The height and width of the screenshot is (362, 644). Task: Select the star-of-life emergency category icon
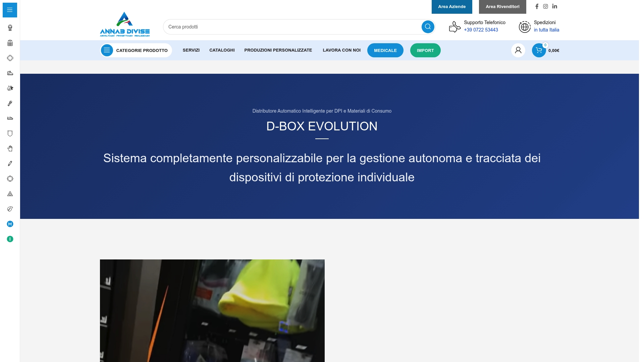[10, 179]
